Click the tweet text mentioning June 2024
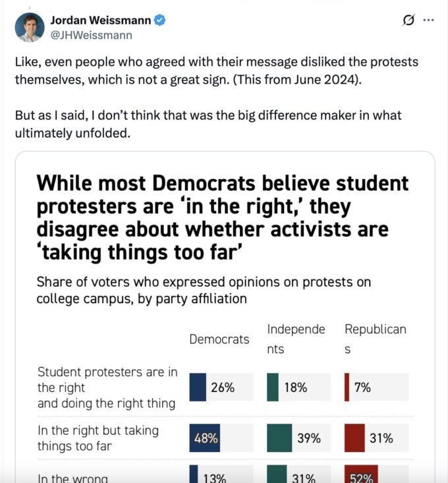This screenshot has width=448, height=483. tap(217, 70)
